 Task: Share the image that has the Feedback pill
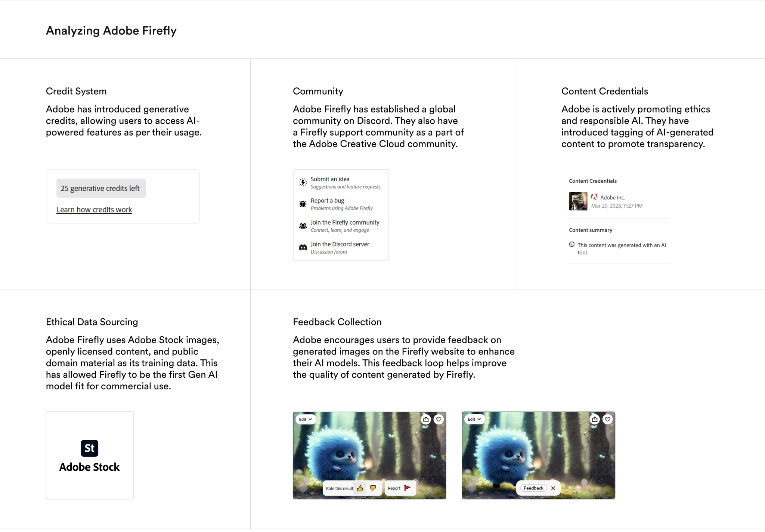595,419
